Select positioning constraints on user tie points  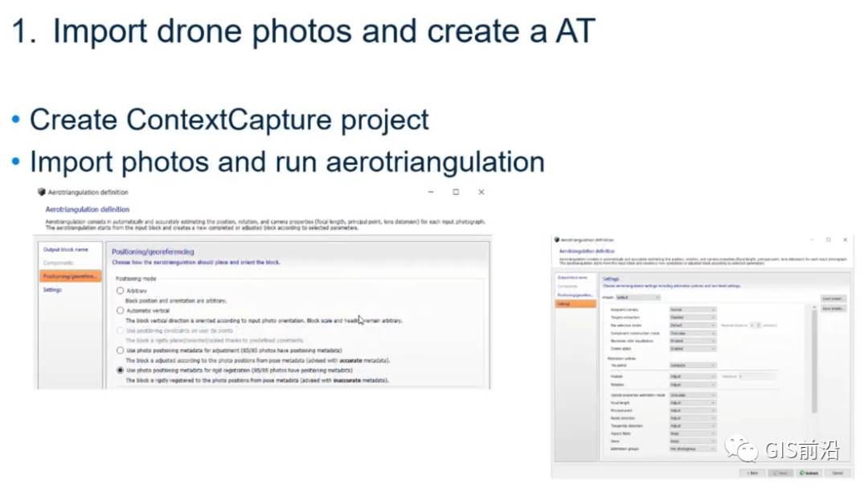pyautogui.click(x=120, y=330)
